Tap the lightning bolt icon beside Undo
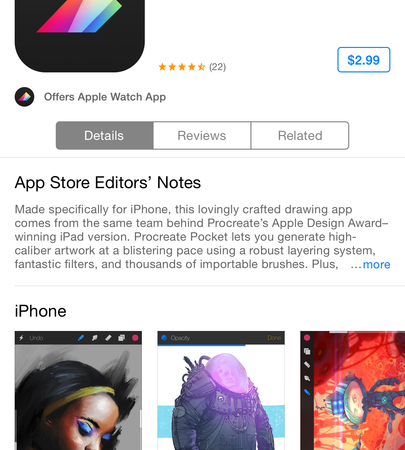This screenshot has width=405, height=450. 21,338
